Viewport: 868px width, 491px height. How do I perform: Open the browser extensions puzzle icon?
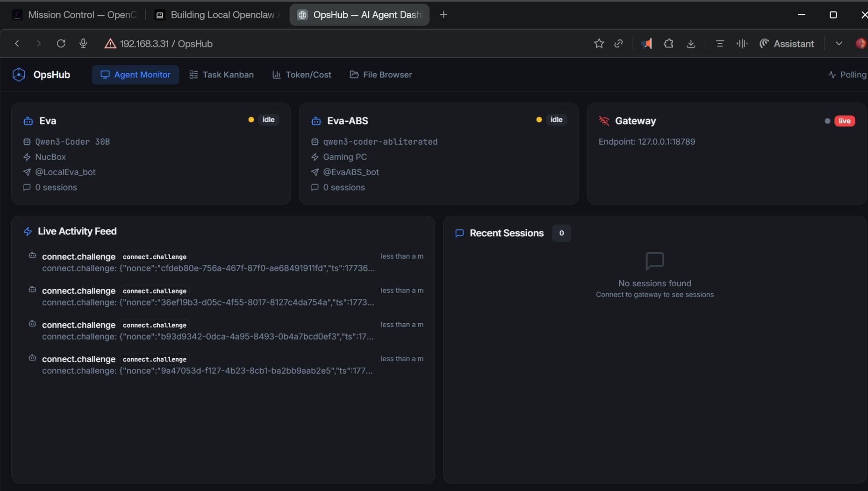point(668,43)
